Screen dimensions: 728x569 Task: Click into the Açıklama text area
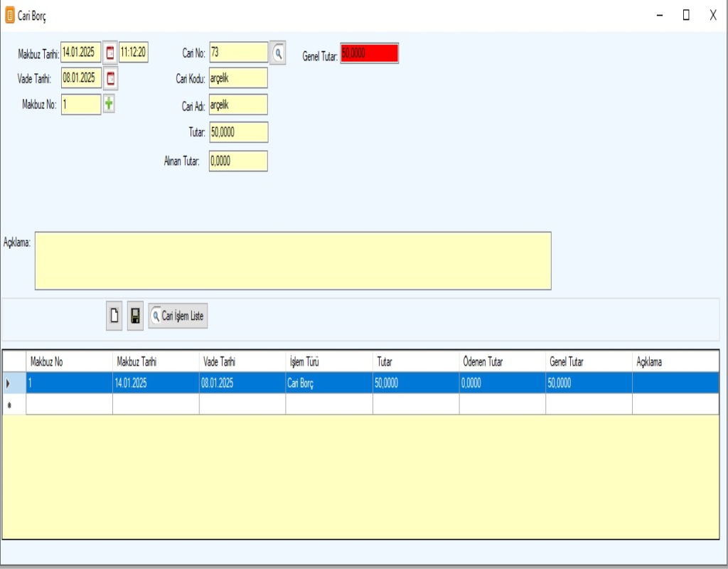point(293,260)
